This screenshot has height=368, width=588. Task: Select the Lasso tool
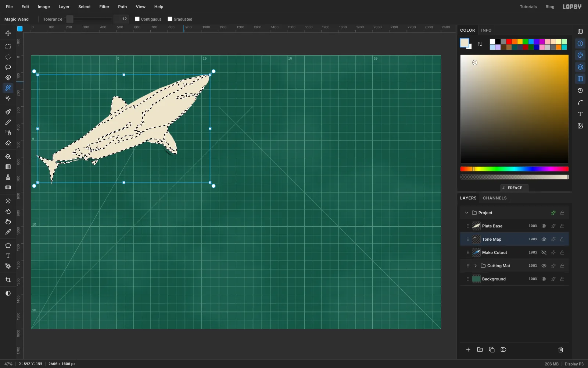tap(8, 67)
